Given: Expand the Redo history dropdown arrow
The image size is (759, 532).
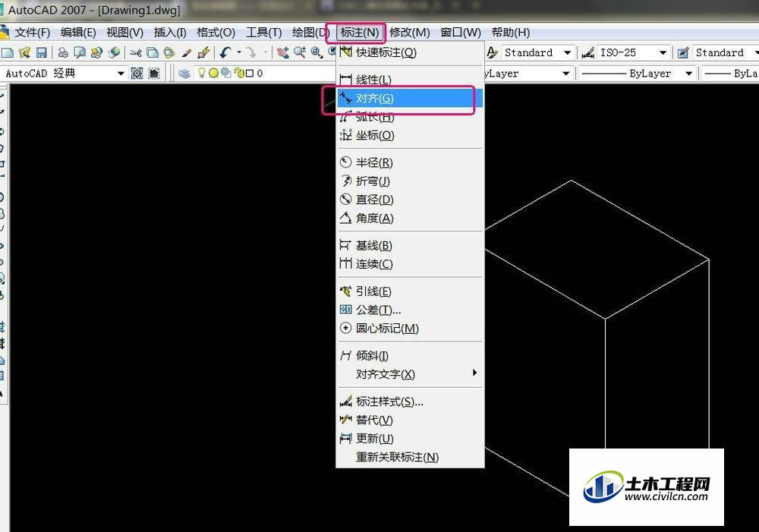Looking at the screenshot, I should [265, 52].
